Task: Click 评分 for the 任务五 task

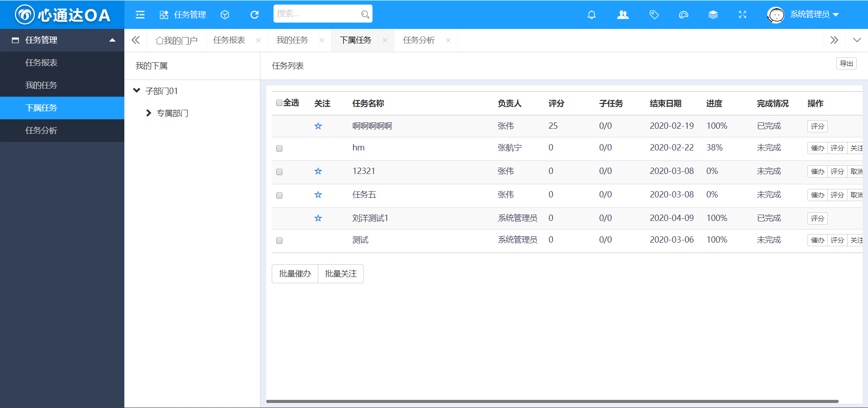Action: point(837,195)
